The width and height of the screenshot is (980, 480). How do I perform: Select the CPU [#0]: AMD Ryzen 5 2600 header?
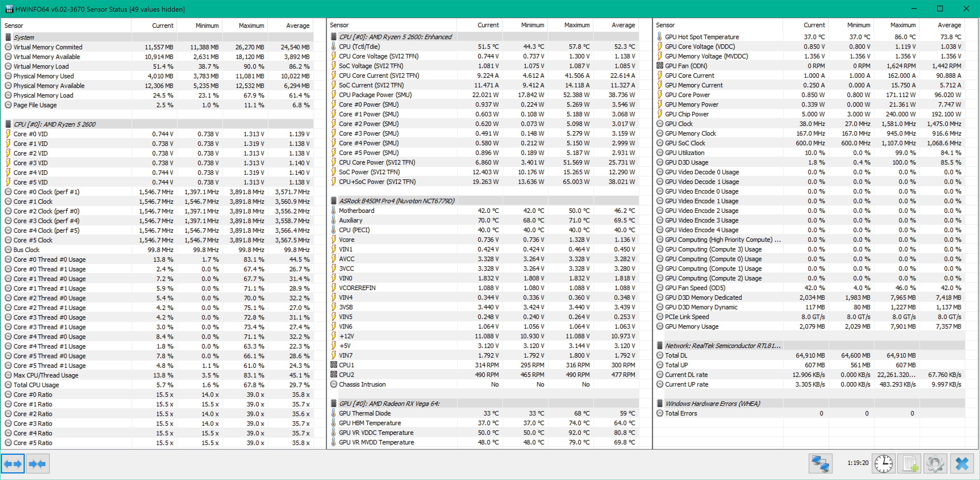pyautogui.click(x=55, y=124)
